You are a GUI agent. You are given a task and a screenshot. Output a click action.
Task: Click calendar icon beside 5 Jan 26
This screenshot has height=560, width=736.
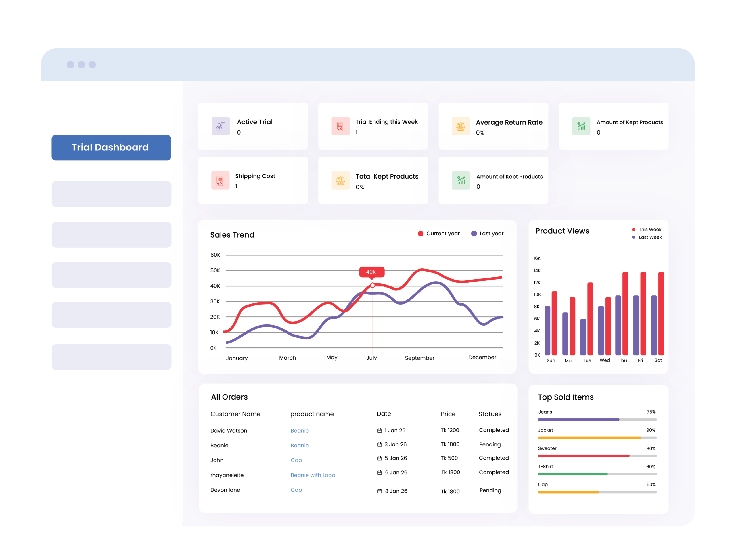point(379,458)
